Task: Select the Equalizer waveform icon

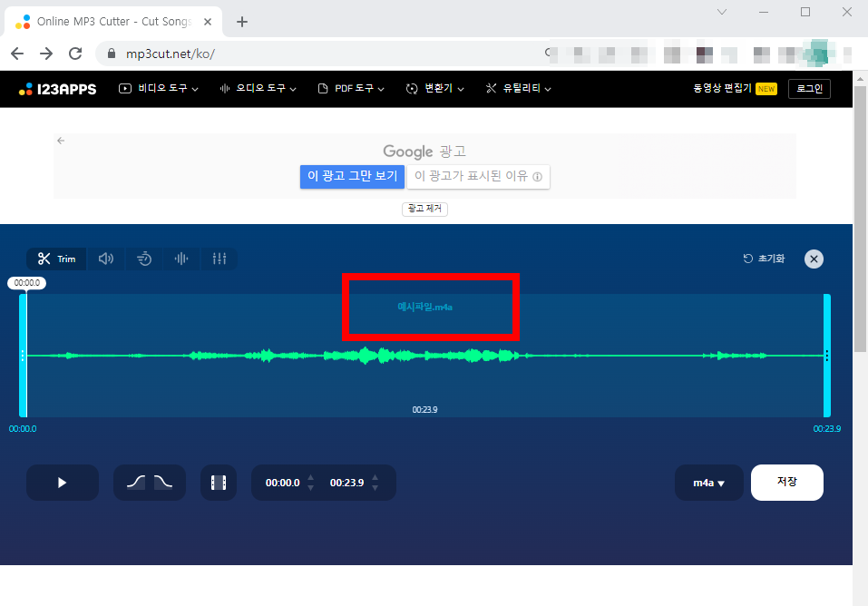Action: tap(180, 259)
